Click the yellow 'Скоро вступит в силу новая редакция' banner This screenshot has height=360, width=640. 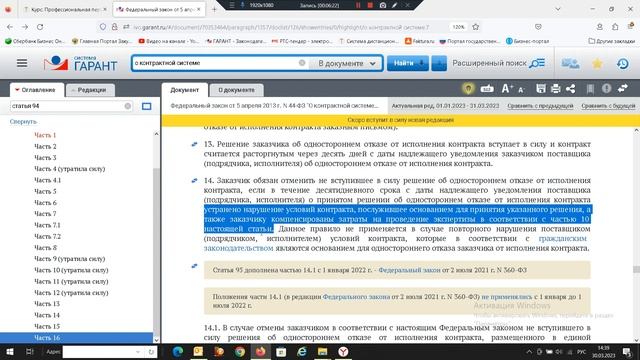coord(400,120)
